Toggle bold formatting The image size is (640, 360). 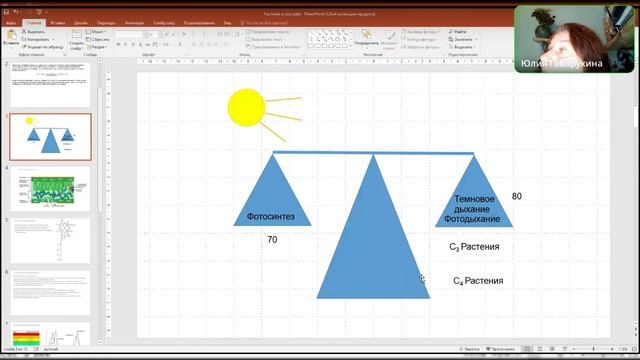(x=118, y=44)
